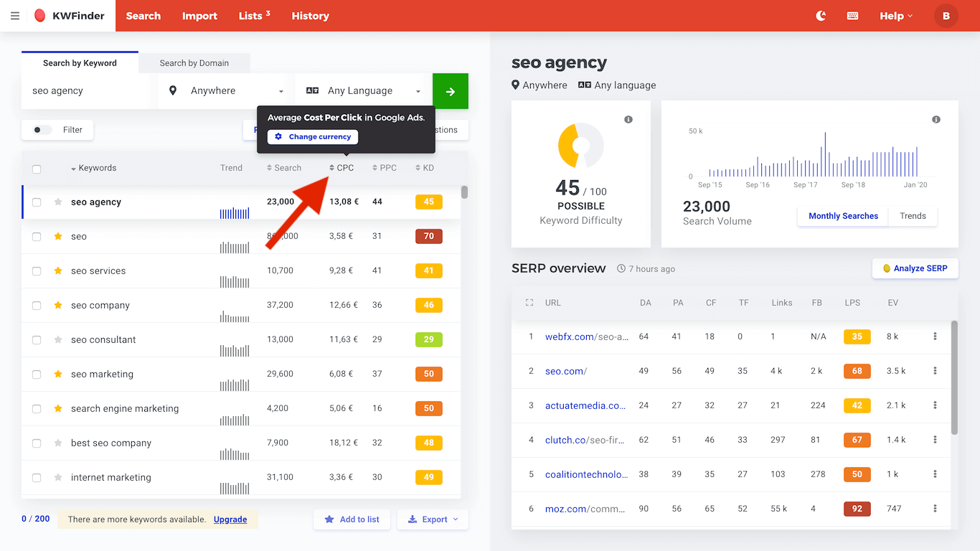This screenshot has height=551, width=980.
Task: Open the Anywhere location dropdown
Action: coord(227,91)
